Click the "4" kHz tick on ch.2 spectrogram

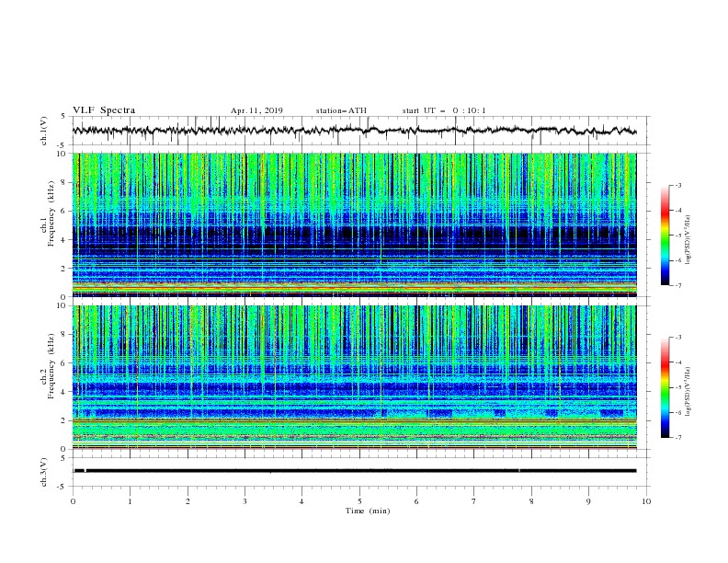(64, 392)
